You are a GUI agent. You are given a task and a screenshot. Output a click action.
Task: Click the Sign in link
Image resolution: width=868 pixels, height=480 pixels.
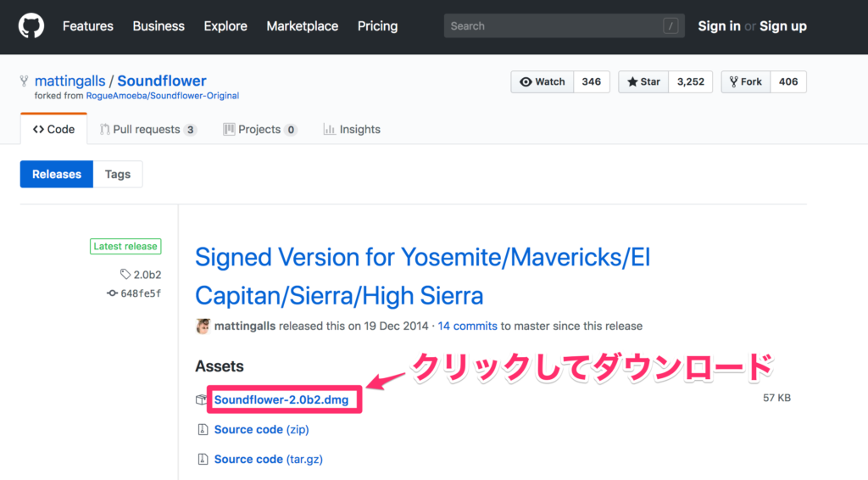pos(719,26)
